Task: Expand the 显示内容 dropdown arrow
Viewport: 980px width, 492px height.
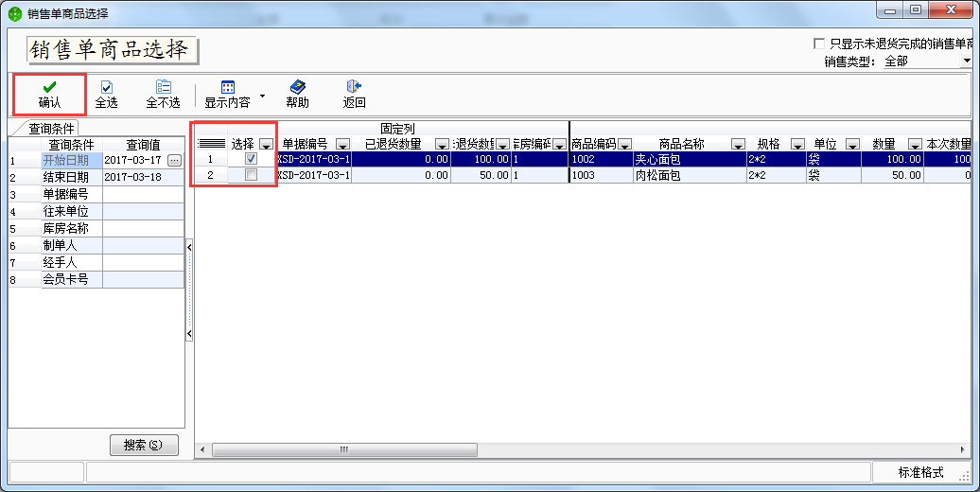Action: [x=261, y=96]
